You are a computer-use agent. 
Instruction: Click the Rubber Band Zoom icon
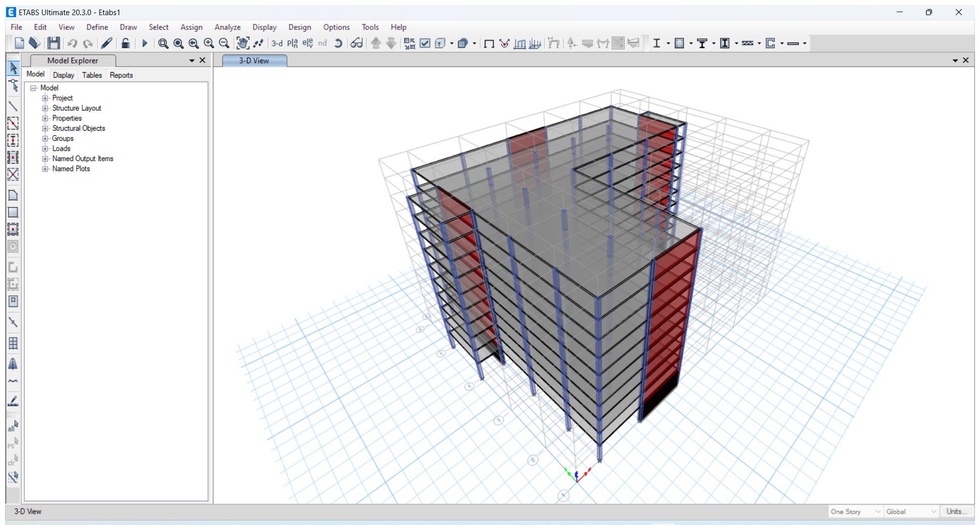pos(163,43)
